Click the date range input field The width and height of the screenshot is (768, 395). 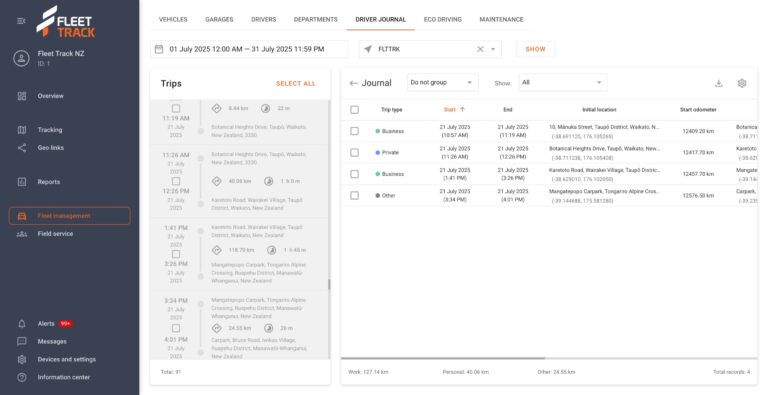click(x=249, y=49)
